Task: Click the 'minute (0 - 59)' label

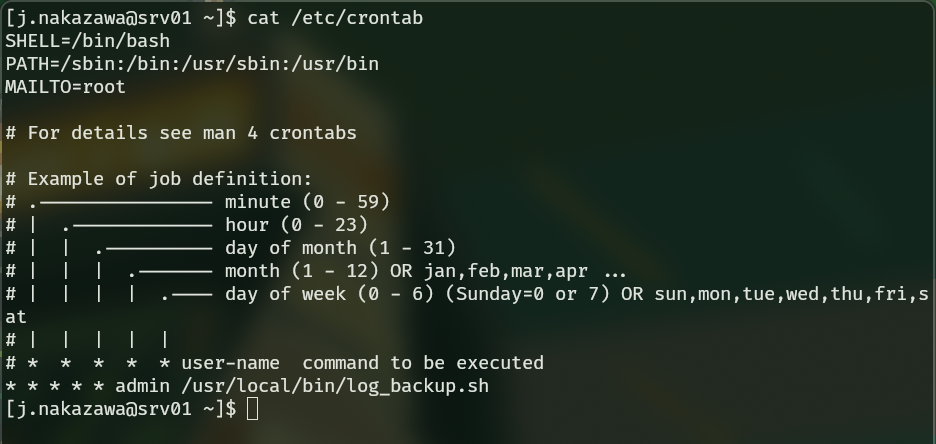Action: (307, 202)
